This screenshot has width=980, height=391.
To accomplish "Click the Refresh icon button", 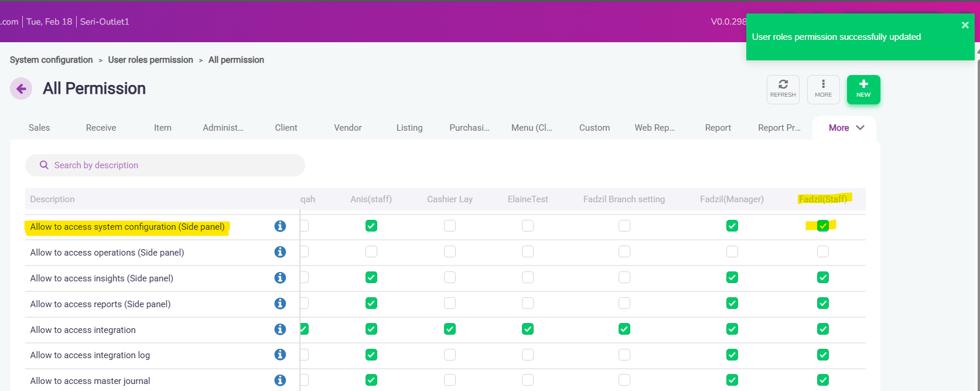I will 783,89.
